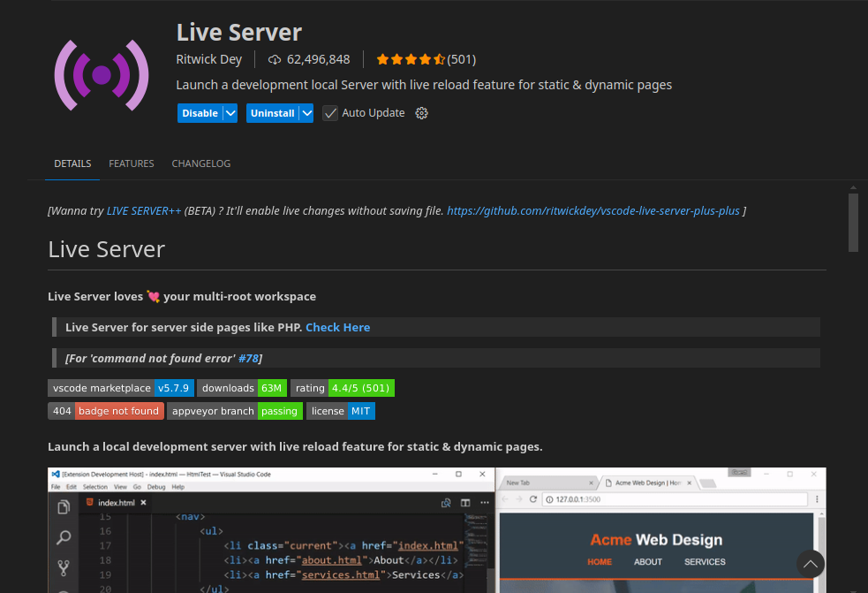Switch to the FEATURES tab
This screenshot has width=868, height=593.
tap(132, 163)
